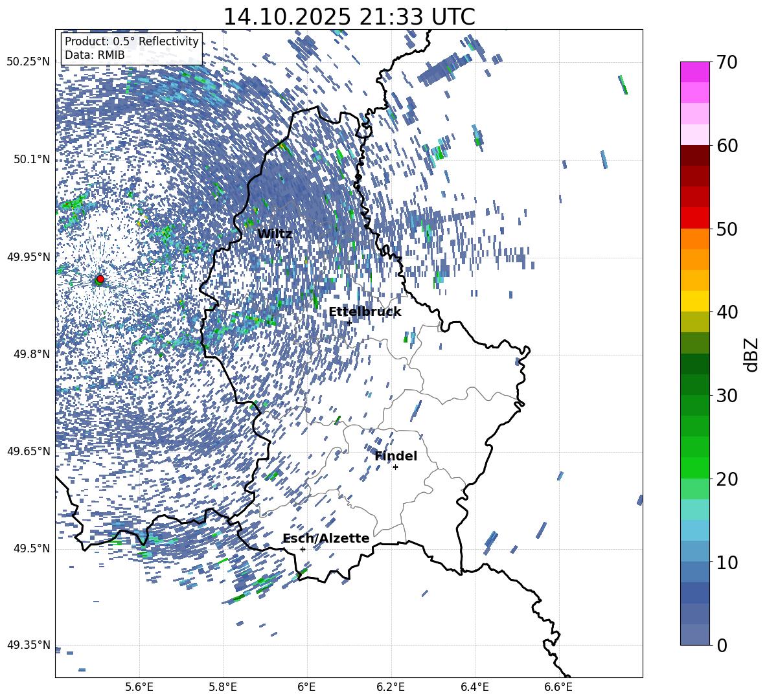Click the 6°E longitude label
767x700 pixels.
[306, 688]
